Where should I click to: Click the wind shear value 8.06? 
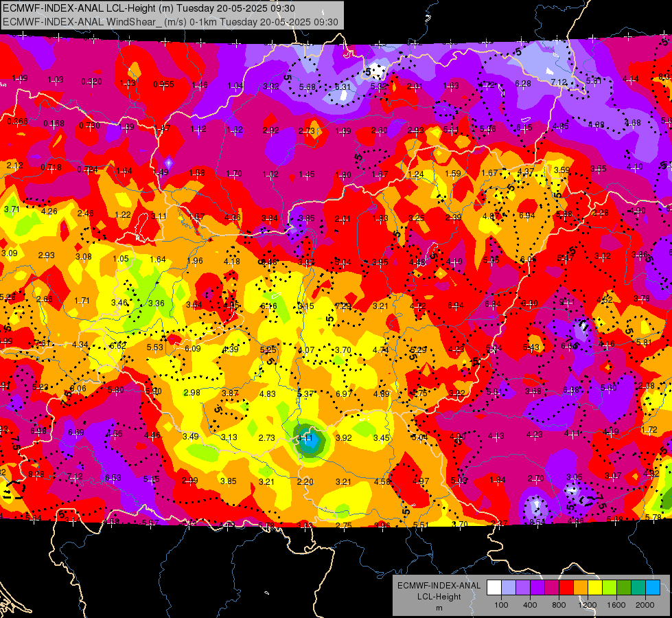coord(78,389)
